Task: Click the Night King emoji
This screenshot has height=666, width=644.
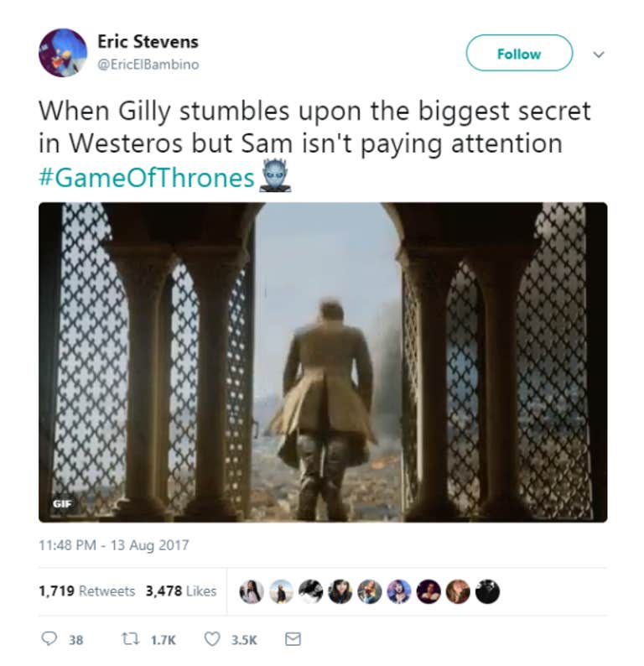Action: tap(275, 175)
